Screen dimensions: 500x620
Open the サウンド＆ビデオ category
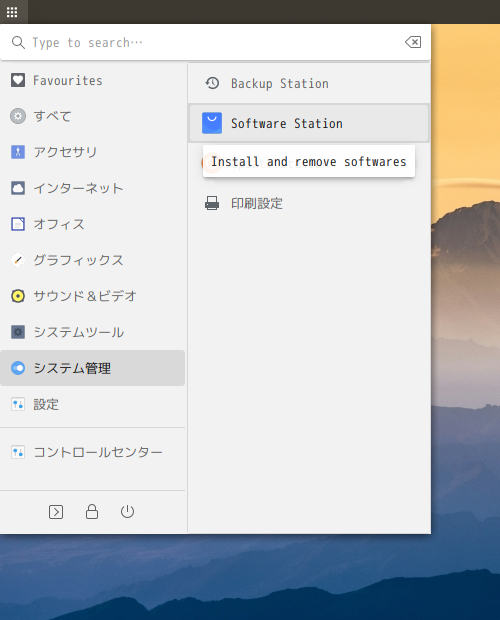coord(92,296)
